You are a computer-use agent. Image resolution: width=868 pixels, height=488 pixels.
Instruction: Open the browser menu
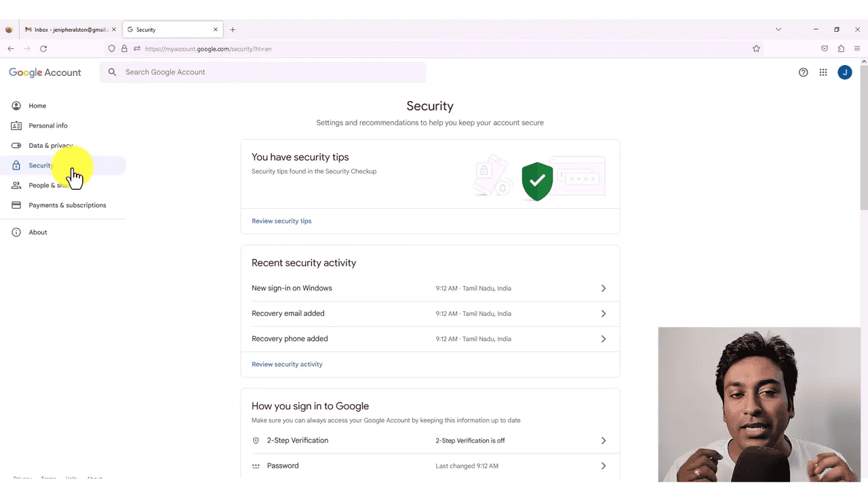(857, 49)
